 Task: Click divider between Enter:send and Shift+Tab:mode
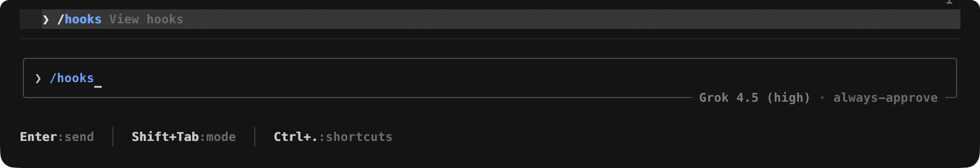113,137
